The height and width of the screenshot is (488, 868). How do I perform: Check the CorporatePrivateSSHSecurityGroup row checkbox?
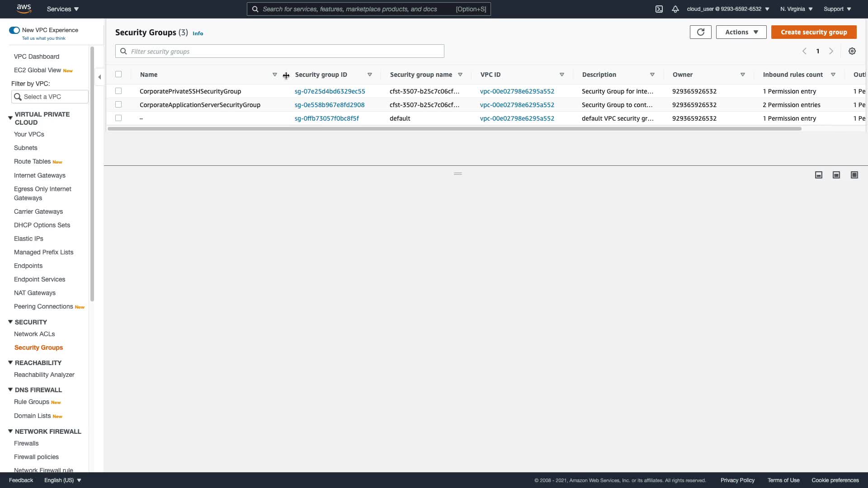pyautogui.click(x=118, y=91)
